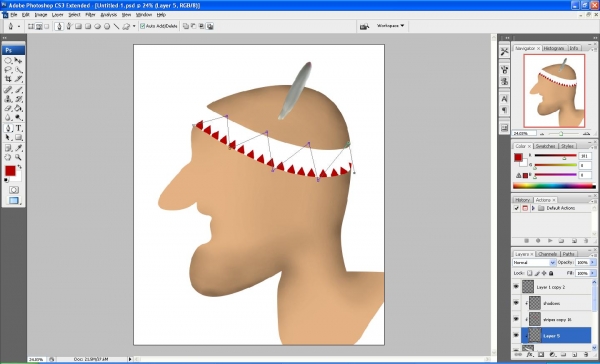Select the Brush tool
The width and height of the screenshot is (600, 364).
coord(18,90)
